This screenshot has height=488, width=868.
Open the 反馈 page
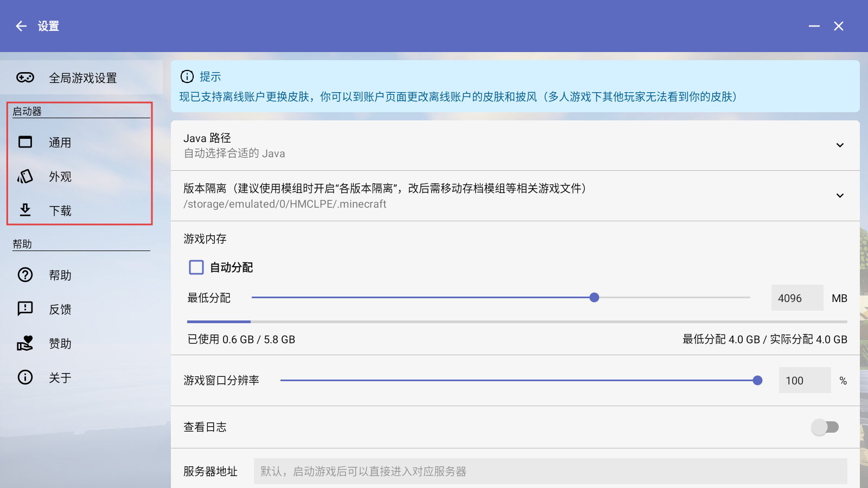coord(81,309)
